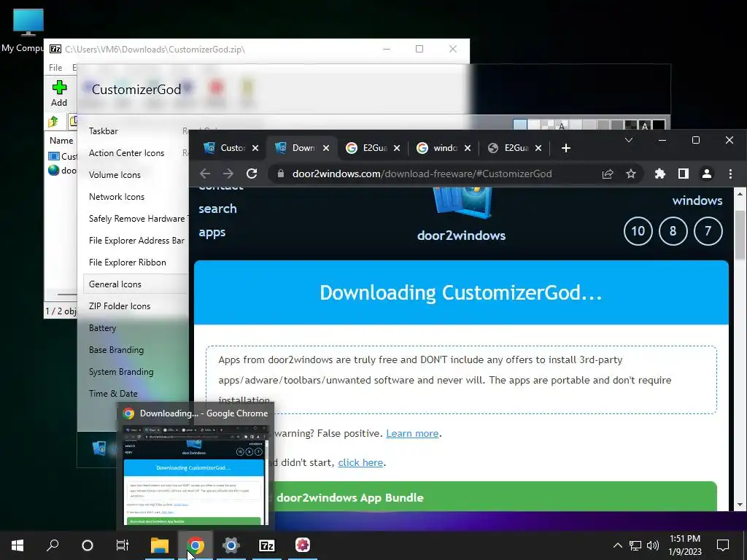This screenshot has width=747, height=560.
Task: Open a new Chrome tab
Action: click(566, 148)
